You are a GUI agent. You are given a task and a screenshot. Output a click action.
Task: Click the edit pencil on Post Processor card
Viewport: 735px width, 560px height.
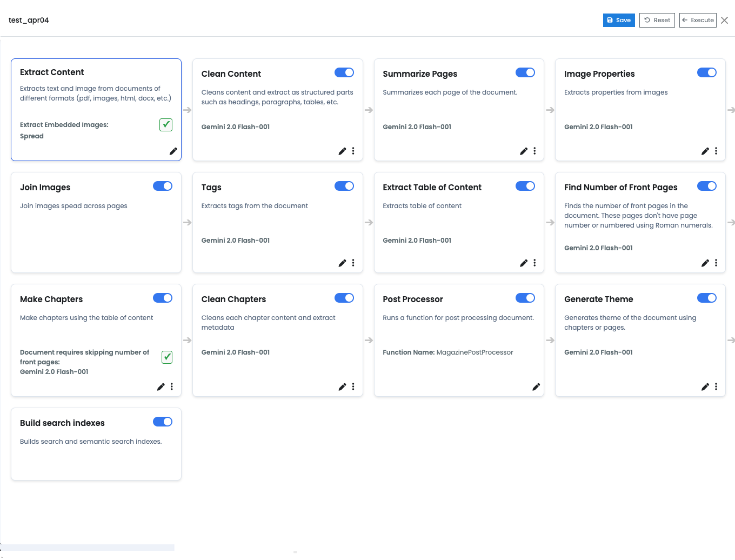point(536,387)
